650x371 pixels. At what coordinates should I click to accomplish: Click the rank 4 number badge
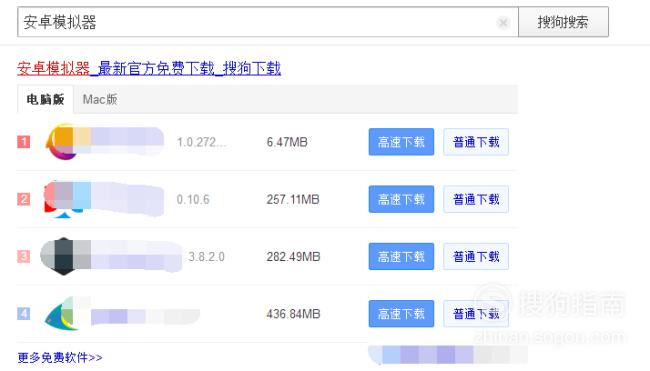24,313
